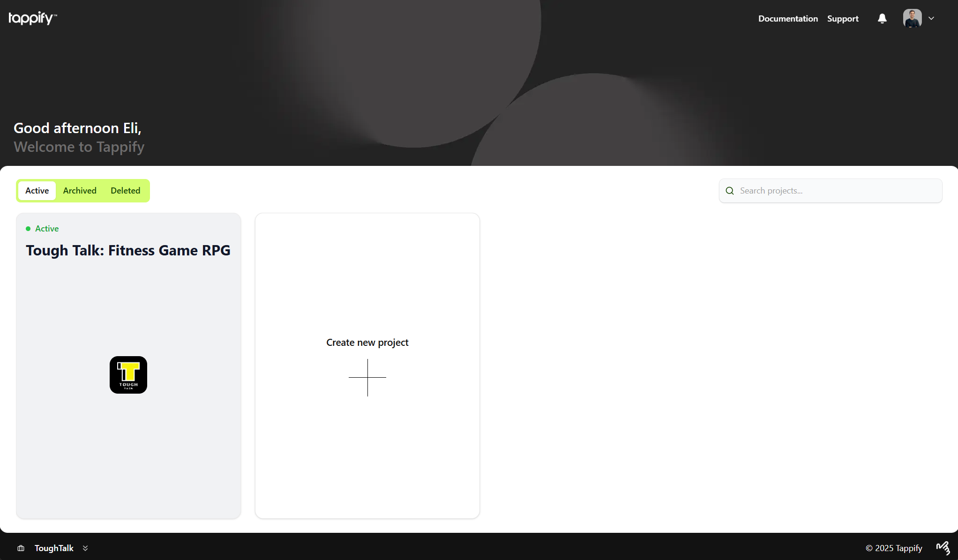Click the plus icon for a new project
The height and width of the screenshot is (560, 958).
(367, 377)
